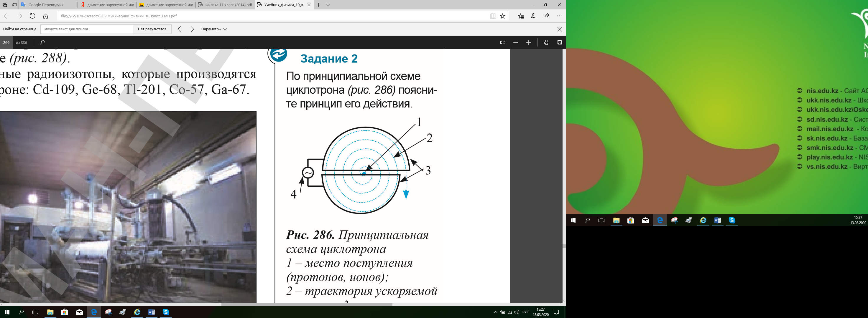Add this page to favorites with the star

tap(503, 16)
